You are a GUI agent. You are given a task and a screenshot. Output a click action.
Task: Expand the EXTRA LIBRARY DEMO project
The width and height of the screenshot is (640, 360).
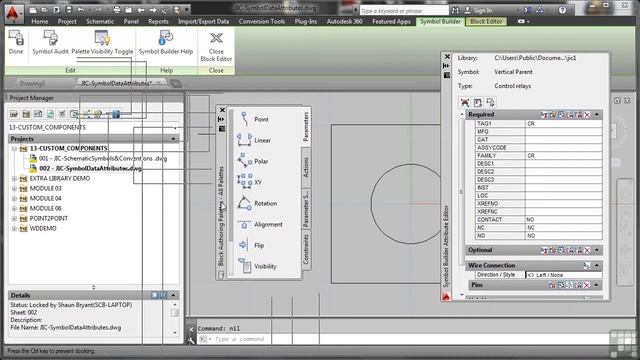(x=14, y=179)
